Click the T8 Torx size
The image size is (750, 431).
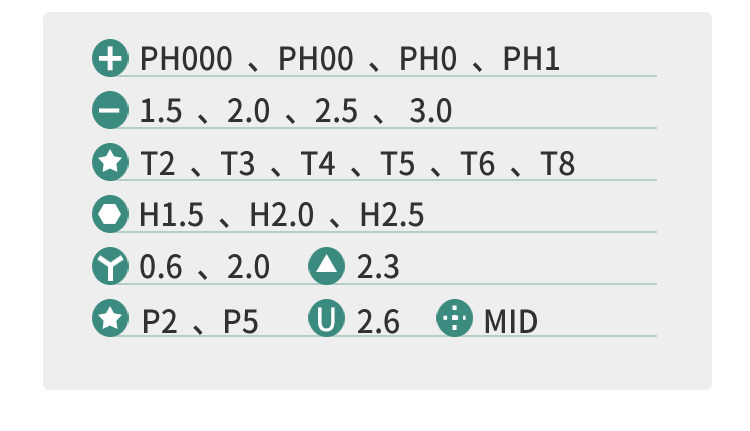(558, 164)
